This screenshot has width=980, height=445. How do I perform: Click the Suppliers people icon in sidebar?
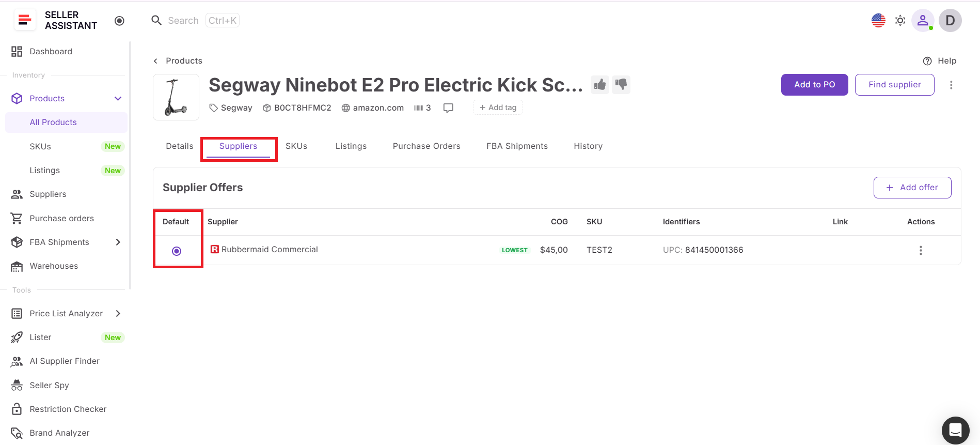pyautogui.click(x=17, y=194)
